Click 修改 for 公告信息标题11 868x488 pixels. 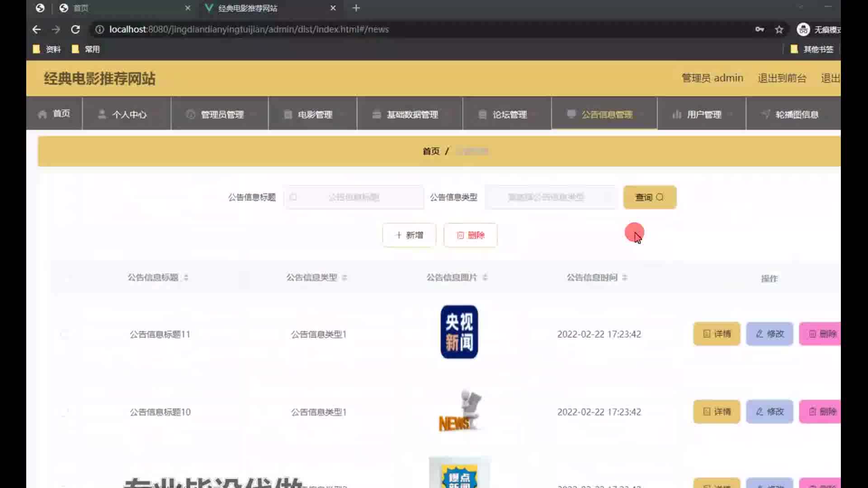[769, 334]
